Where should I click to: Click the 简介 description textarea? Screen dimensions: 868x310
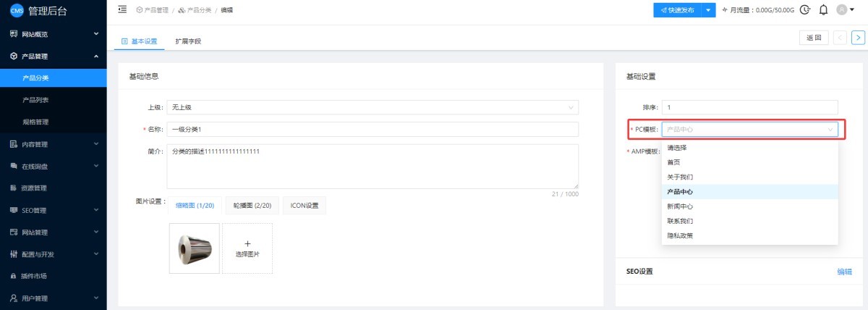pyautogui.click(x=373, y=167)
